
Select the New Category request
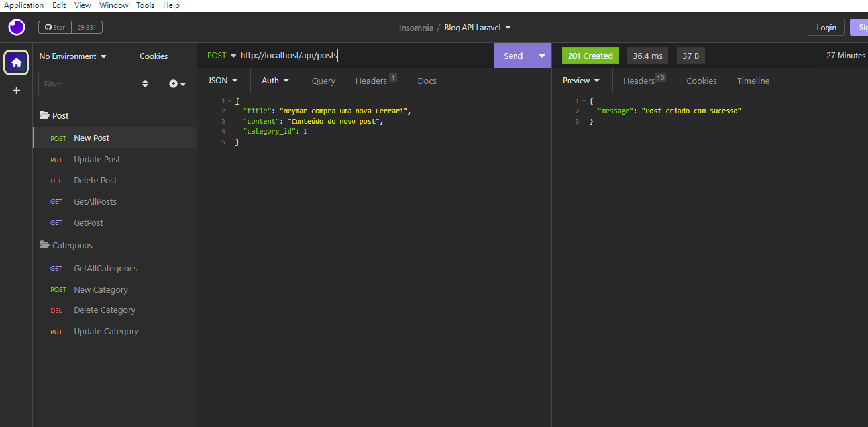(x=115, y=289)
